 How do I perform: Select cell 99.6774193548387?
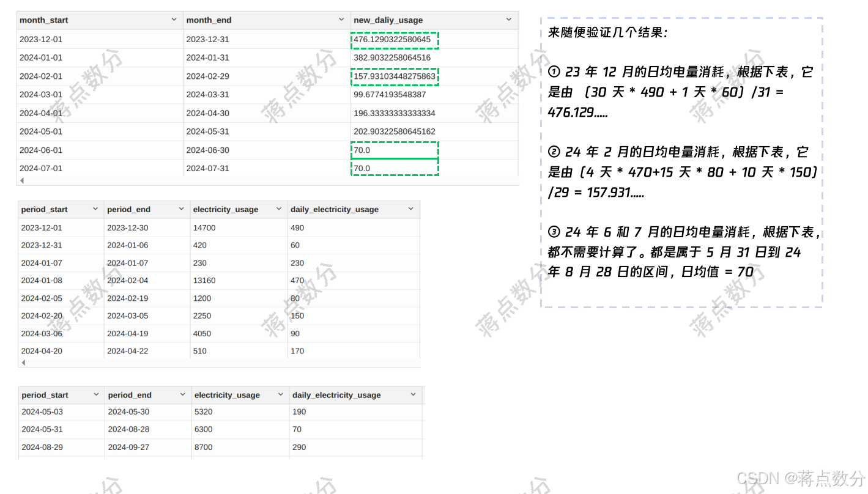click(x=434, y=95)
